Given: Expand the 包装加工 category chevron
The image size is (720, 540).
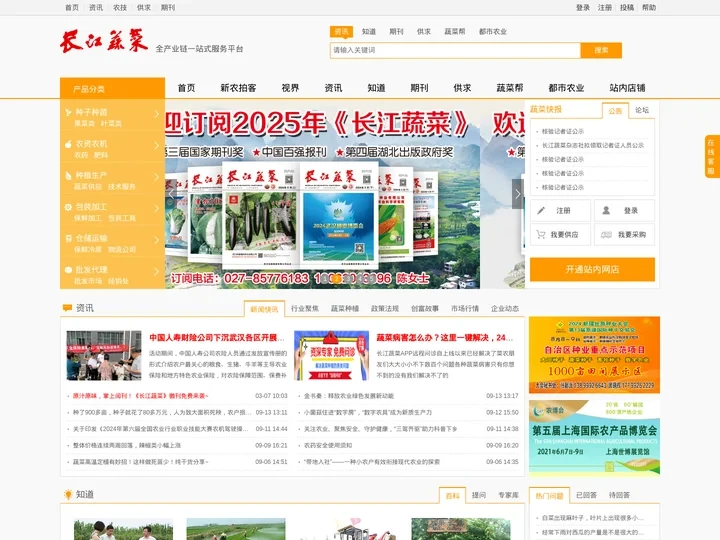Looking at the screenshot, I should (x=157, y=208).
